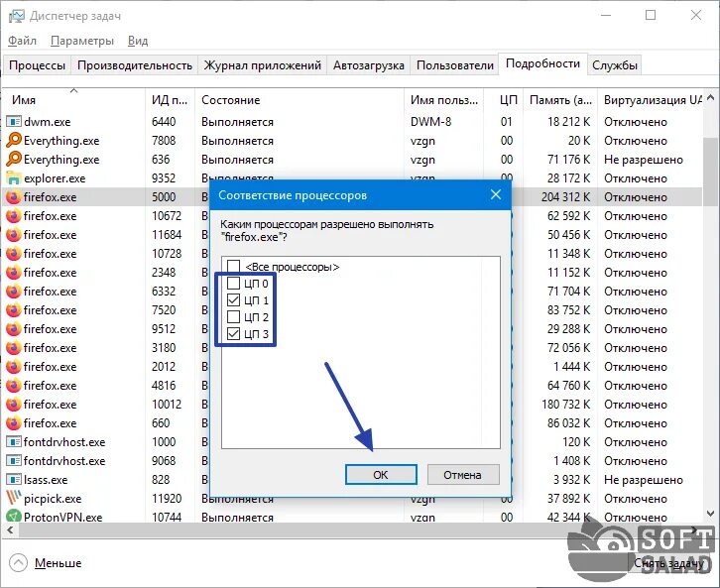720x588 pixels.
Task: Sort by the ЦП column header
Action: tap(504, 99)
